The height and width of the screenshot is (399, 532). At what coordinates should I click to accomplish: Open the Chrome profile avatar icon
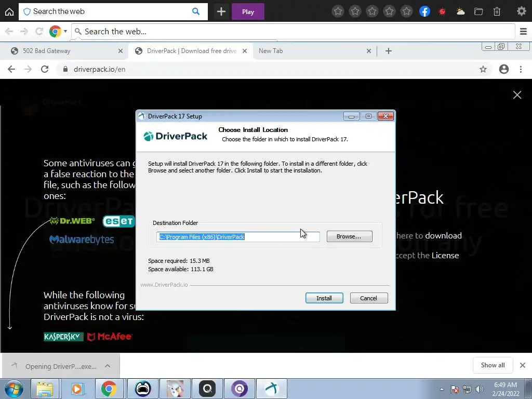[504, 69]
